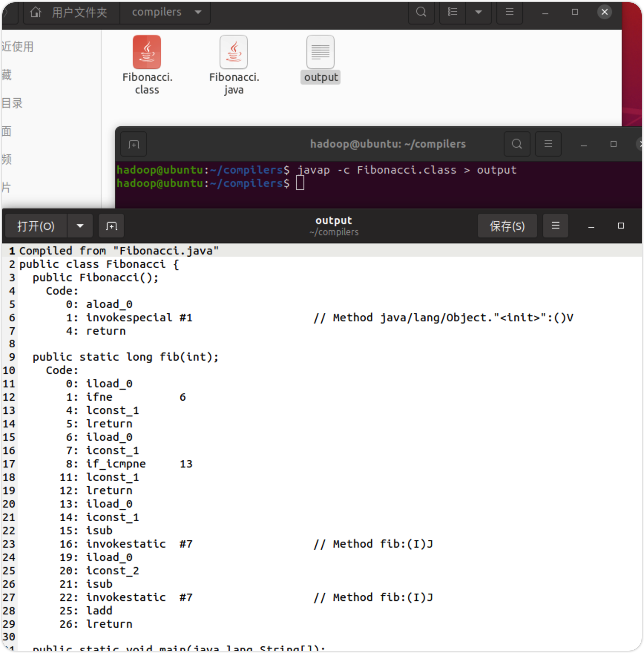Create new document tab in text editor

click(x=111, y=226)
